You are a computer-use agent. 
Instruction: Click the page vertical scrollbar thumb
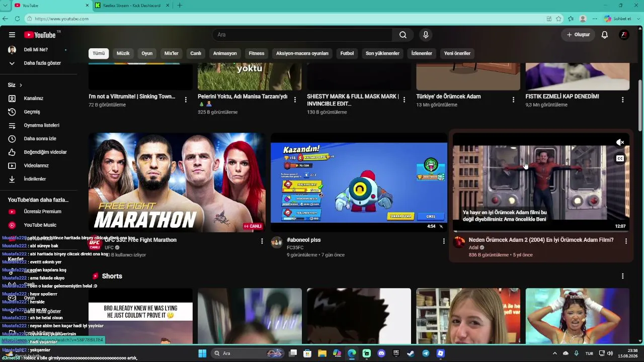(640, 106)
